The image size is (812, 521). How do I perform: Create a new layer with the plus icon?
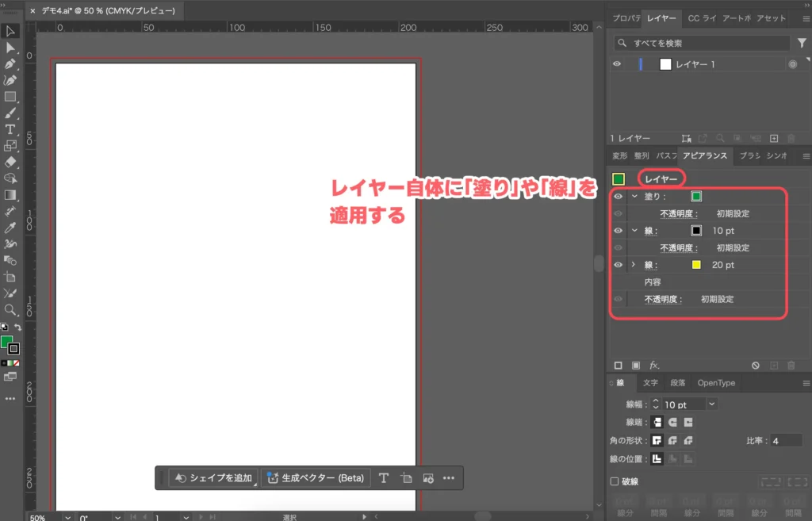click(x=774, y=139)
